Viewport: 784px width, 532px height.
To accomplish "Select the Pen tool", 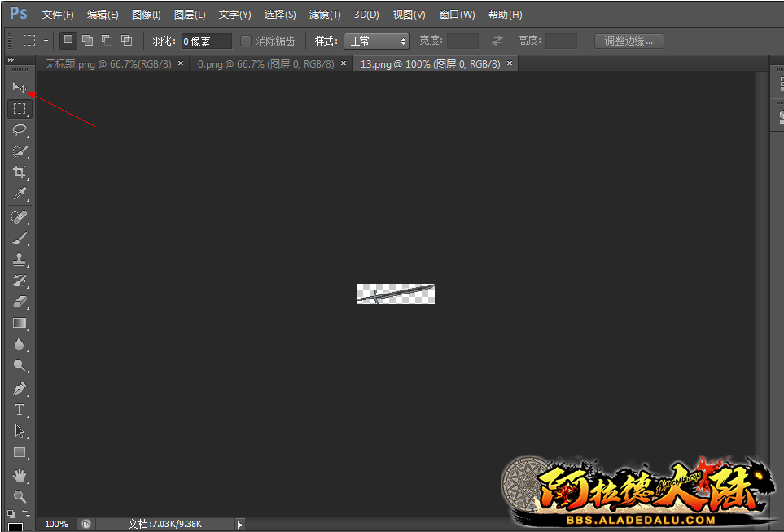I will (20, 389).
